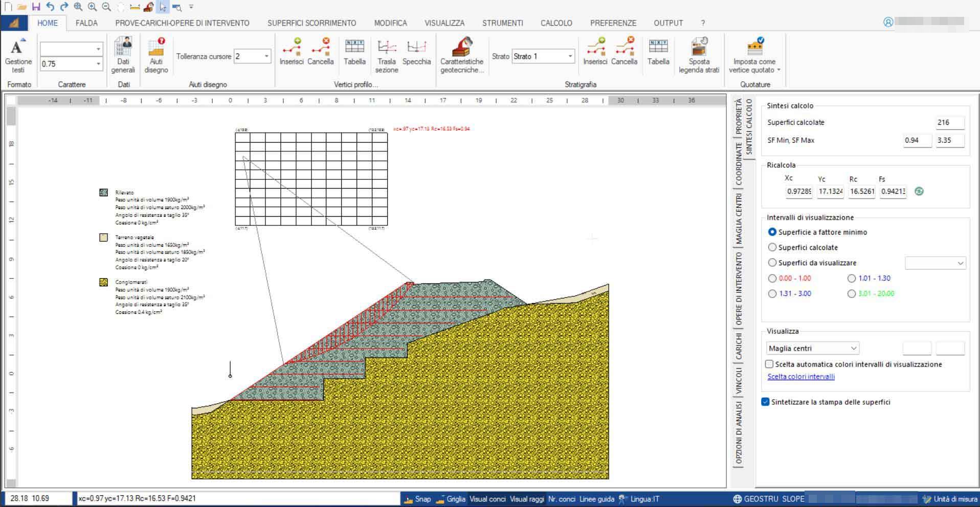Viewport: 980px width, 507px height.
Task: Expand the Maglia centri dropdown
Action: coord(853,348)
